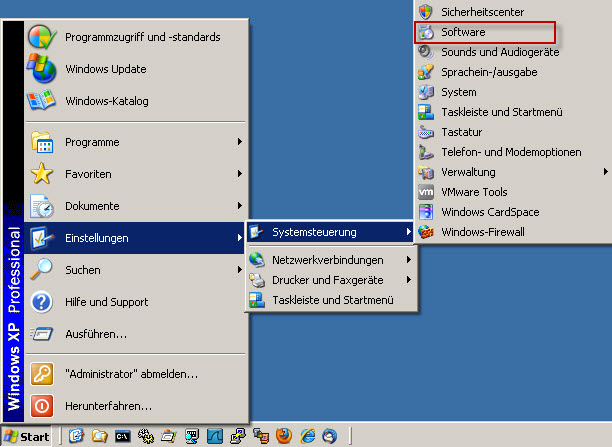Viewport: 612px width, 447px height.
Task: Click 'Ausführen...' label text
Action: coord(96,334)
